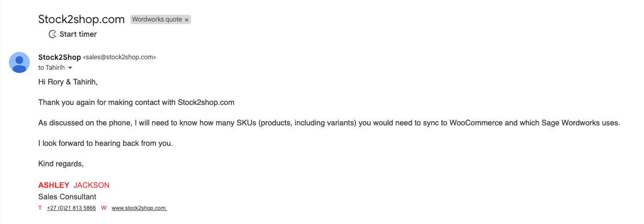Expand recipient details arrow beside 'to Tahirih'

coord(70,68)
